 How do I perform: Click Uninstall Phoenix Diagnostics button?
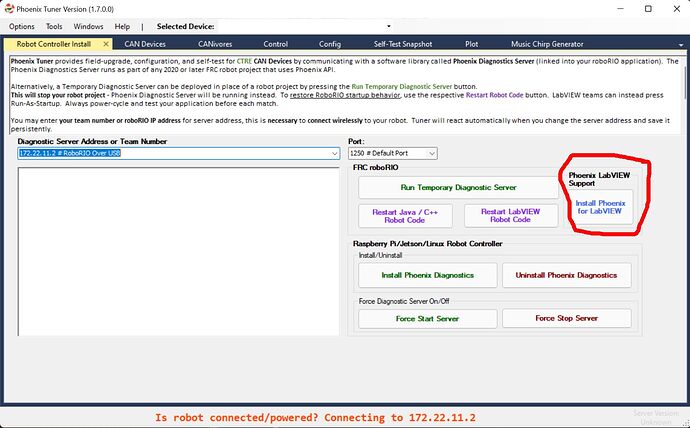(566, 275)
